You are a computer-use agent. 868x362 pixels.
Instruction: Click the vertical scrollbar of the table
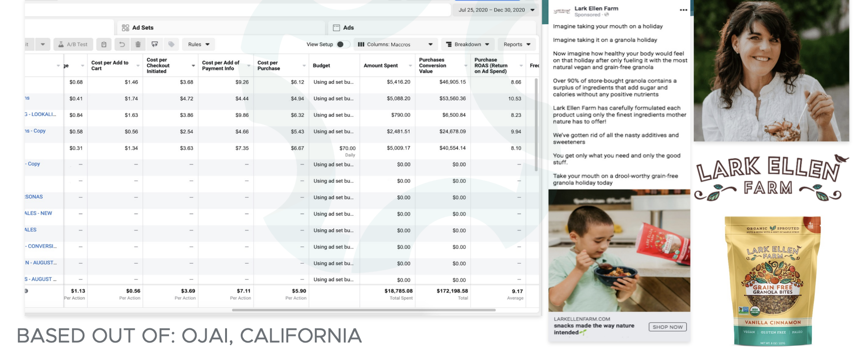537,124
